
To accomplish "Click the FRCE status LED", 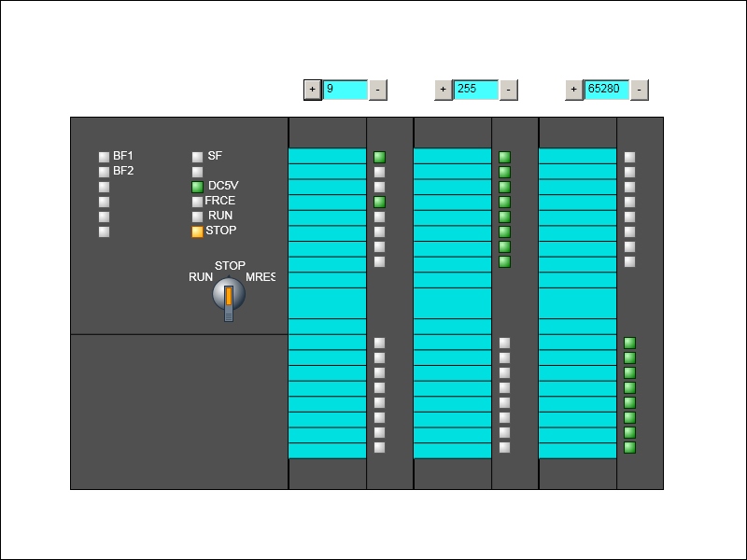I will point(197,202).
